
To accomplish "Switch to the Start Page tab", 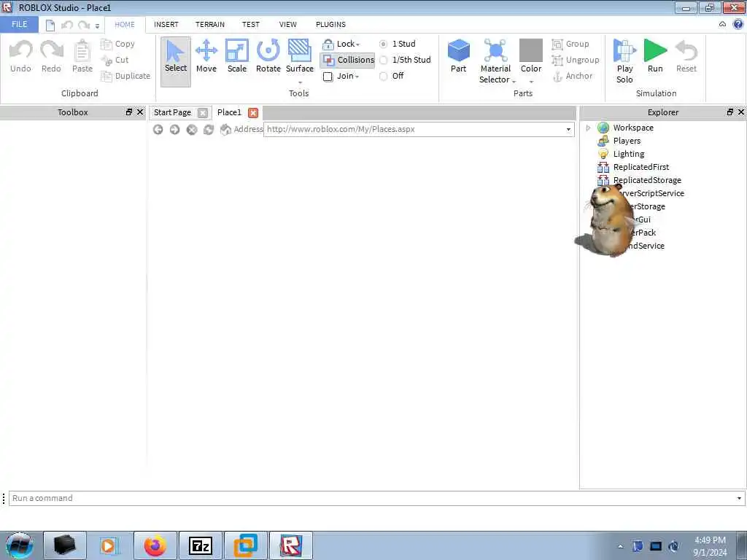I will tap(172, 112).
